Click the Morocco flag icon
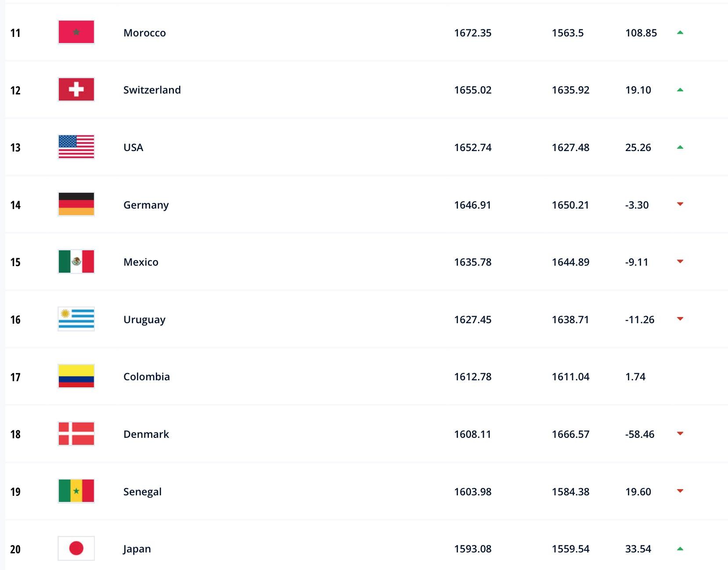Viewport: 728px width, 570px height. click(76, 32)
